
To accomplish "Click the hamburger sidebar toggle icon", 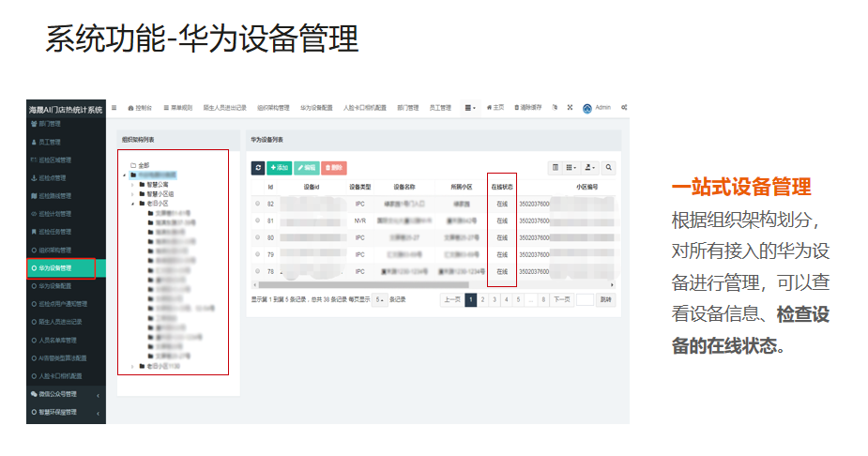I will point(114,107).
